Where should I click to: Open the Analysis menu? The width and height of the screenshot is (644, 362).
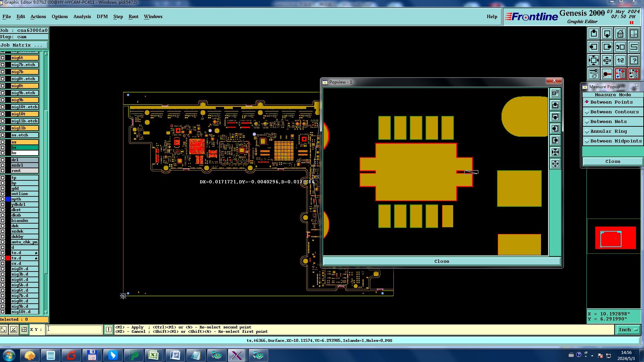(x=82, y=17)
